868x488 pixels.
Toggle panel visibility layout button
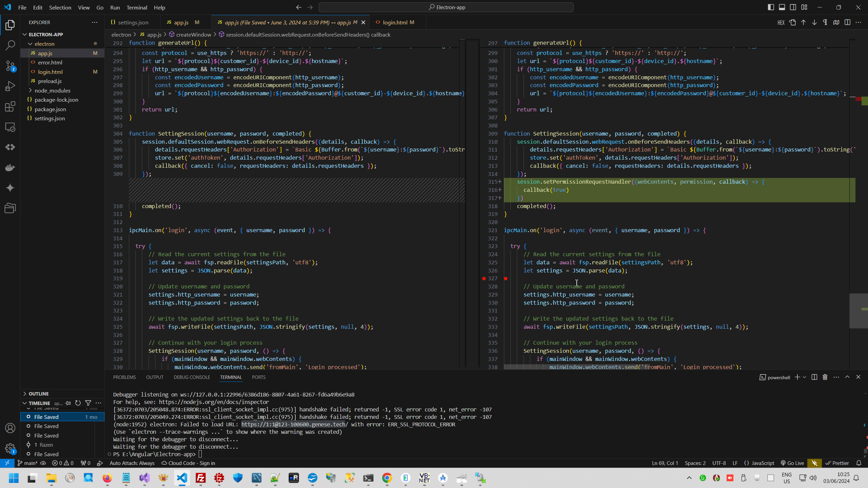(782, 7)
